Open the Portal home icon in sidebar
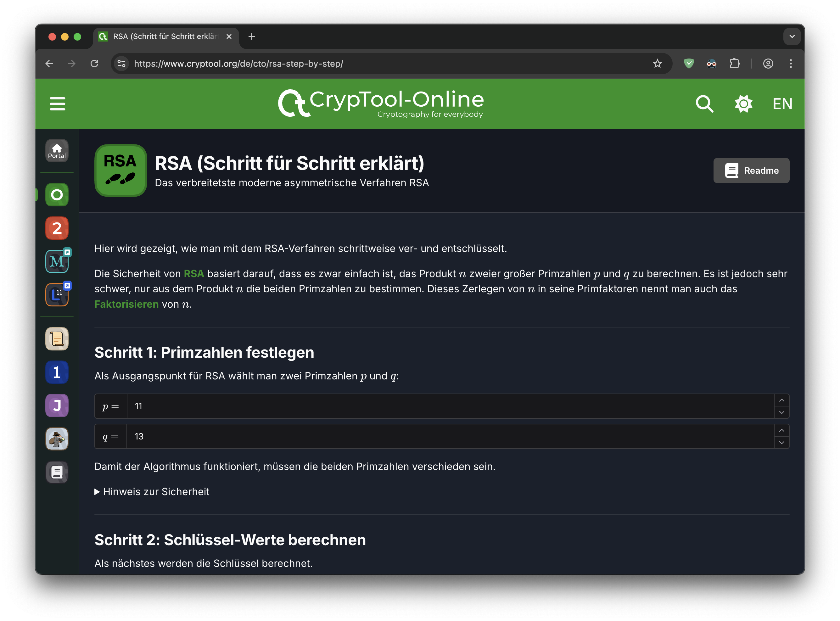 (57, 151)
